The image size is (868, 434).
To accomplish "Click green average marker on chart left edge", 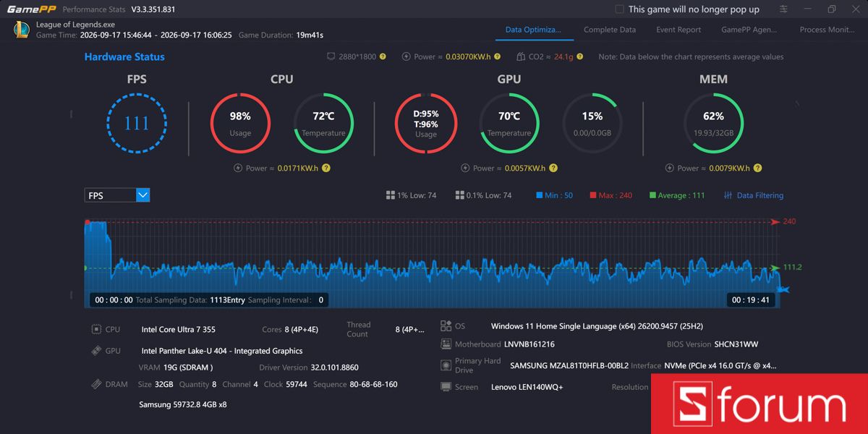I will [x=86, y=268].
